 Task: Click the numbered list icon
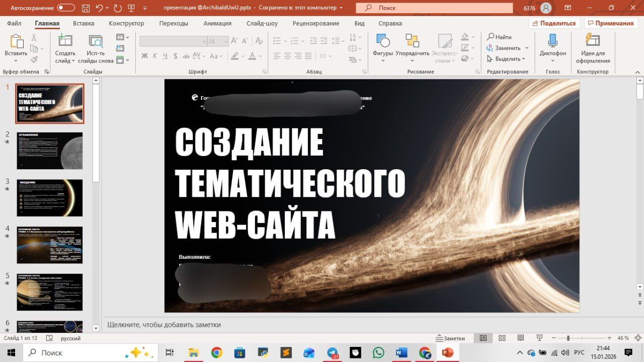coord(294,41)
